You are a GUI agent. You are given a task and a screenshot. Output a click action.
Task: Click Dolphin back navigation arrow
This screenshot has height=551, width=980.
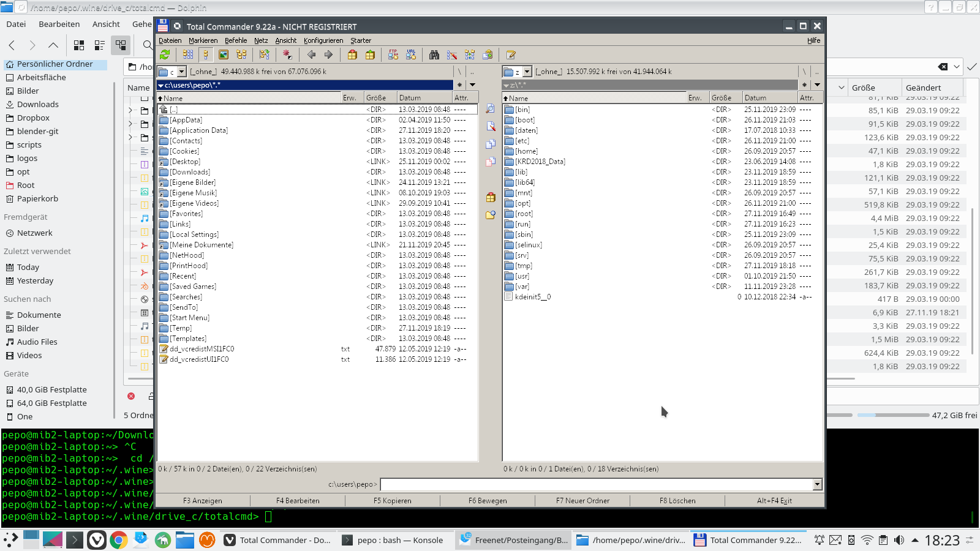12,45
